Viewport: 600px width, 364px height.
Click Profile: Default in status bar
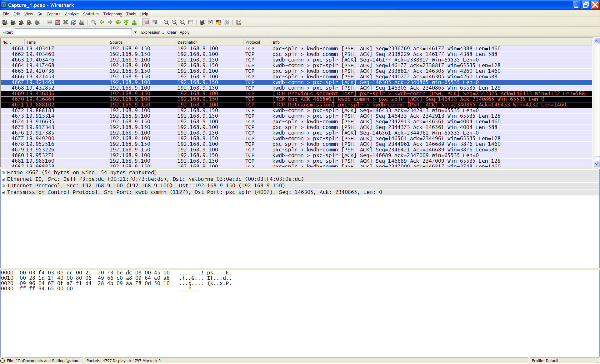coord(545,361)
